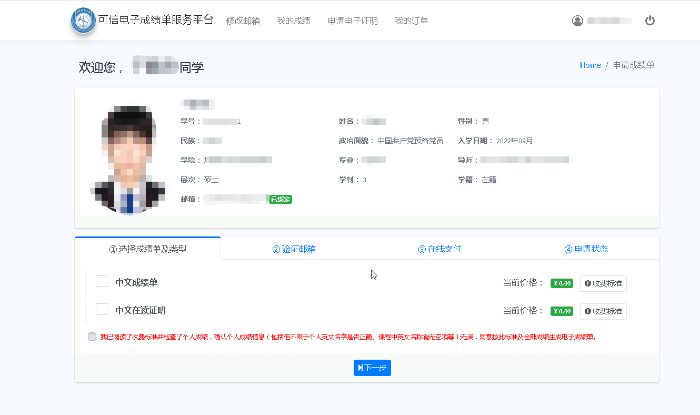This screenshot has width=700, height=415.
Task: Click the green email verified badge
Action: [x=280, y=199]
